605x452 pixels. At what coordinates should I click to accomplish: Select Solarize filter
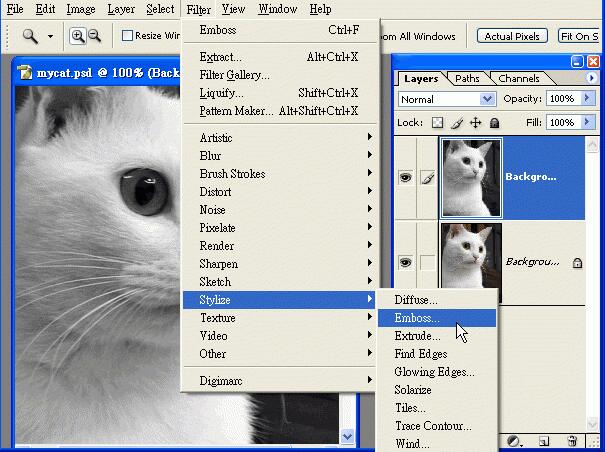tap(437, 390)
